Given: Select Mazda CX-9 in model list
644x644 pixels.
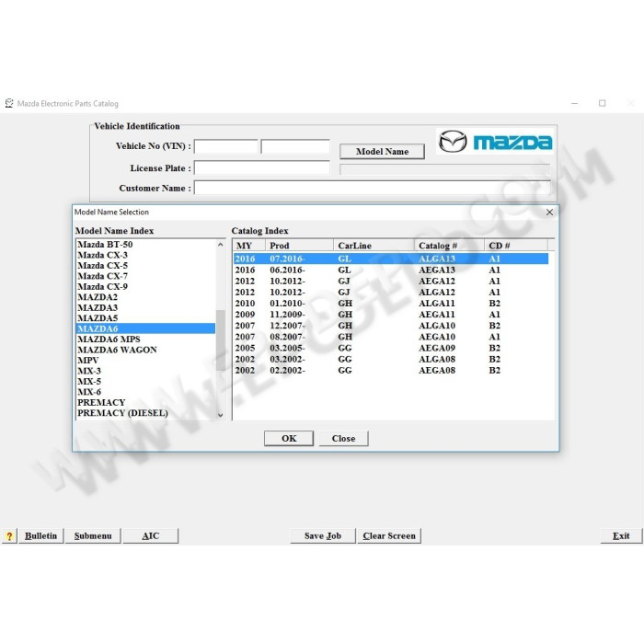Looking at the screenshot, I should point(145,287).
